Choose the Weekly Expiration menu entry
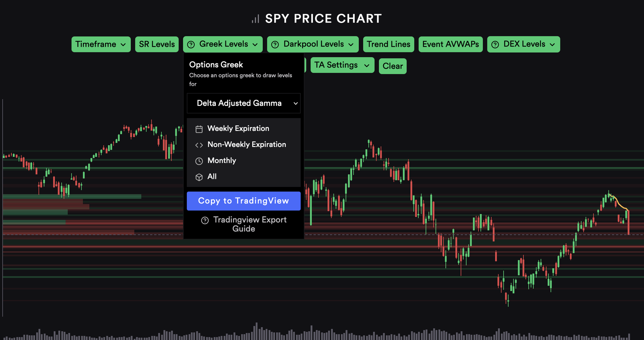This screenshot has height=340, width=644. pos(238,129)
